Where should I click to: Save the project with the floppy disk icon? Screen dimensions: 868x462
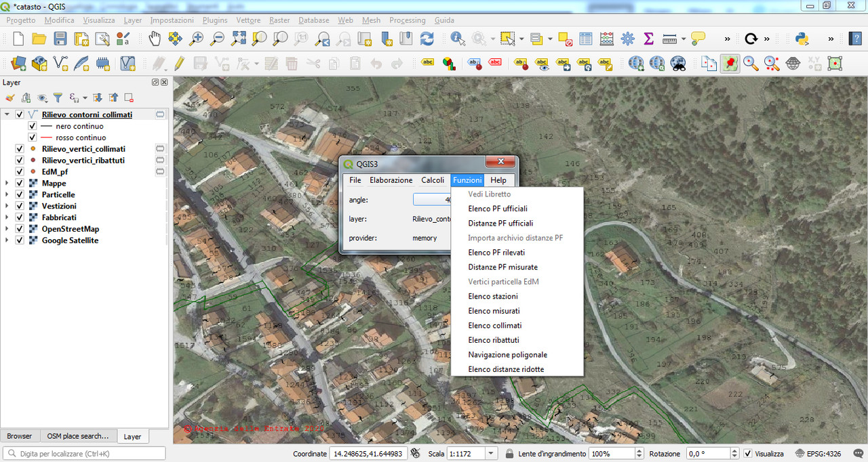coord(60,39)
